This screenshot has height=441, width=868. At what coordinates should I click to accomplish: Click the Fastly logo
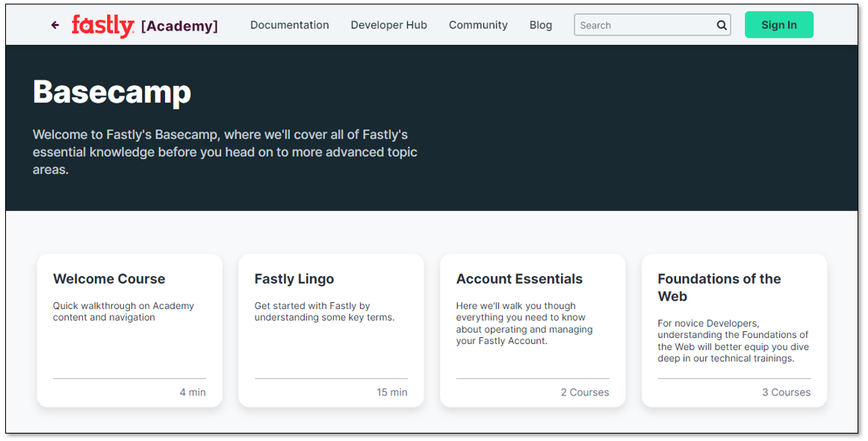103,25
